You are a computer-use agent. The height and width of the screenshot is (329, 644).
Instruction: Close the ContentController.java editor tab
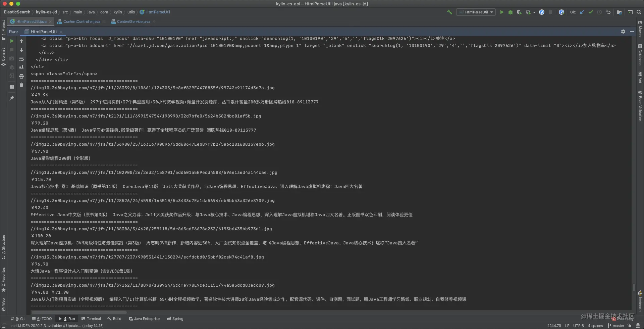(x=104, y=21)
